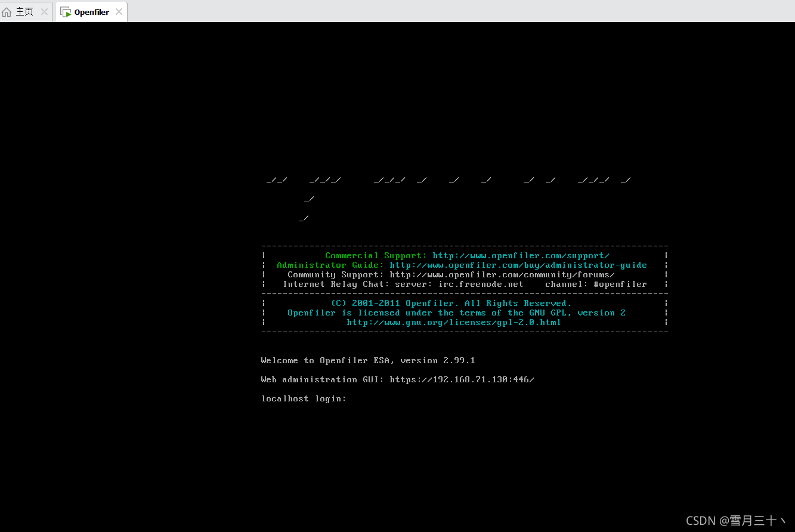Click the Community Support label
This screenshot has width=795, height=532.
pos(336,274)
